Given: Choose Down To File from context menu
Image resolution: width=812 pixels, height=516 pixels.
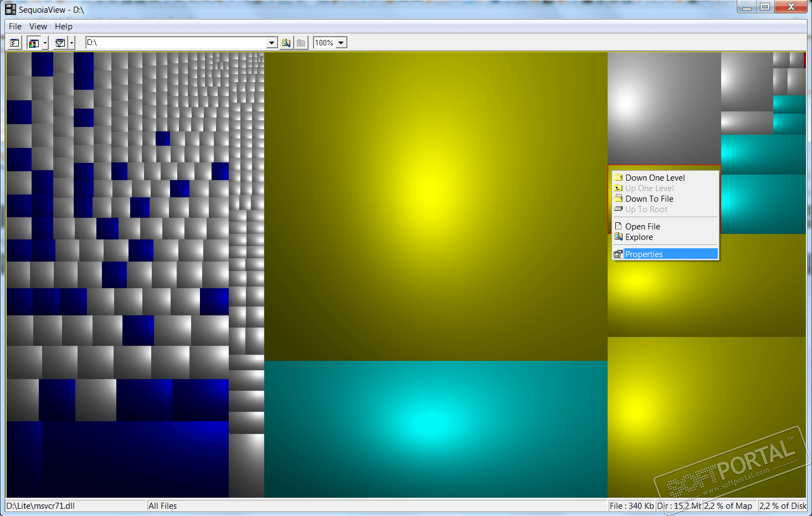Looking at the screenshot, I should tap(665, 199).
